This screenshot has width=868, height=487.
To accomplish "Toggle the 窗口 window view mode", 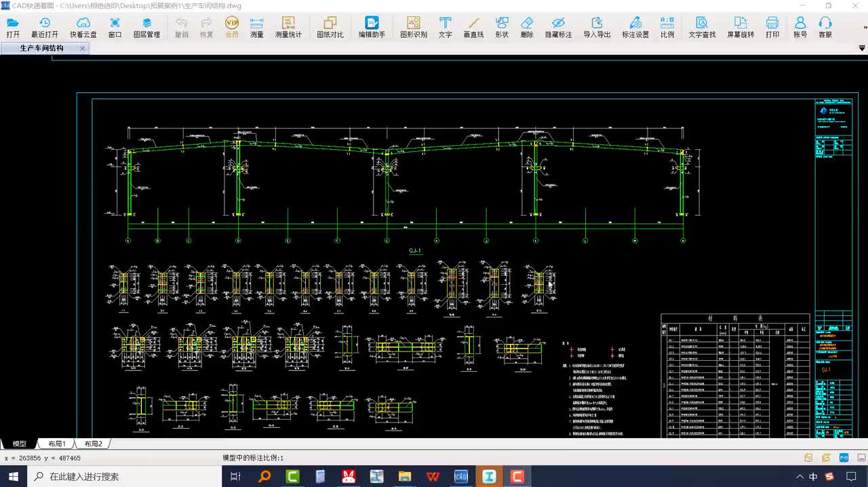I will pos(115,27).
